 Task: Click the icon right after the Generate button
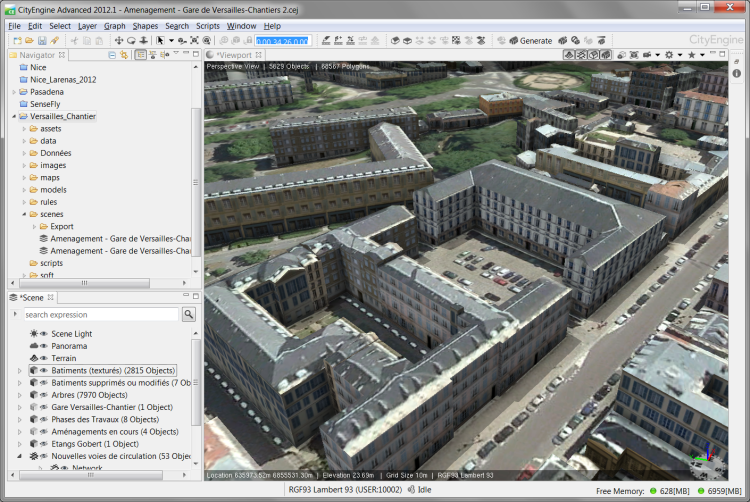(x=563, y=41)
